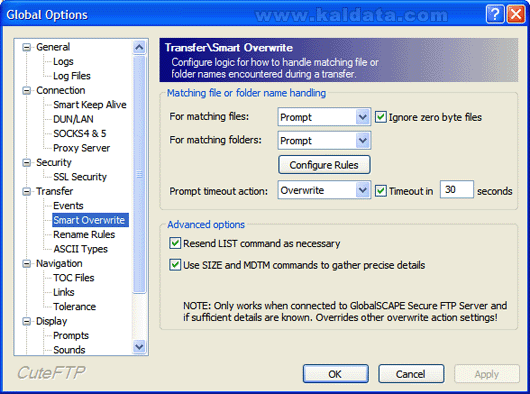Open Rename Rules settings

(x=84, y=235)
